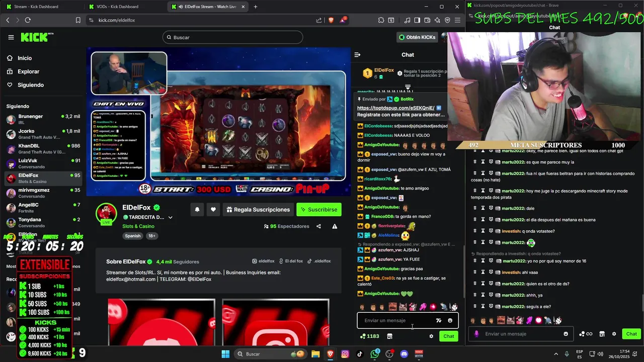Ban investish on 'ahí vaaa' message shield icon

(491, 272)
